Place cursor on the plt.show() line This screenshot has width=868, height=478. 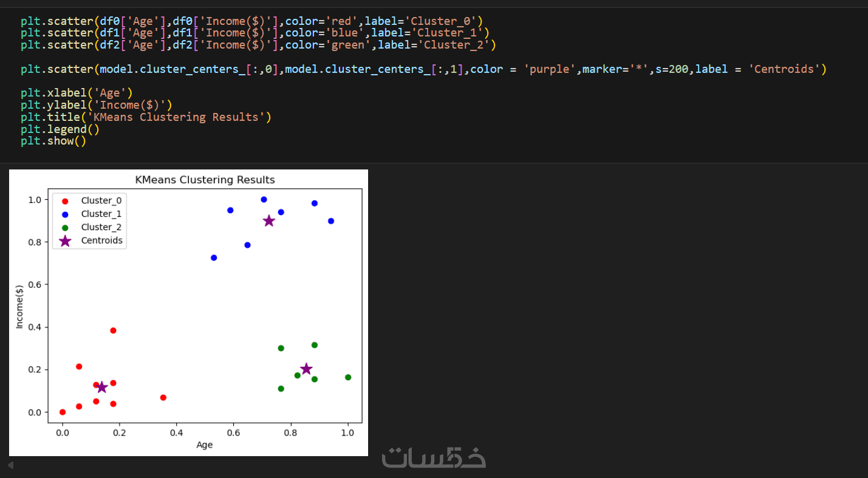[53, 141]
